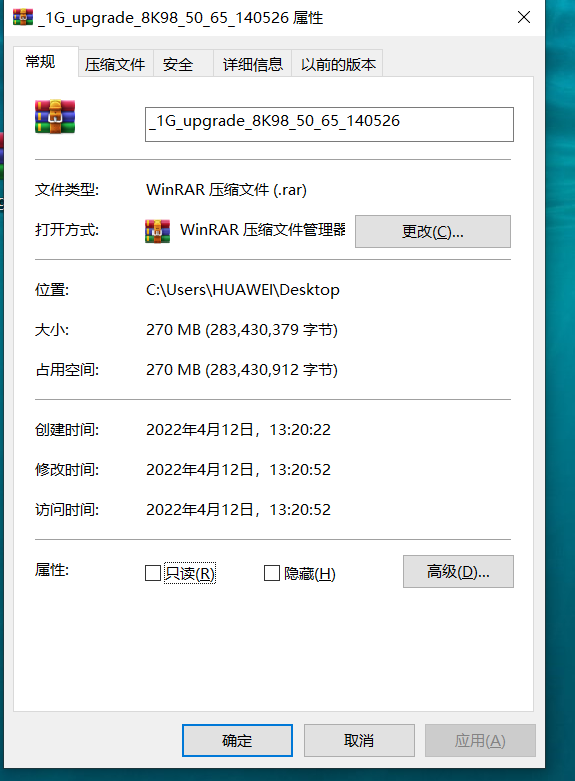Click the WinRAR icon next to 打开方式 program
The width and height of the screenshot is (575, 781).
pos(157,231)
